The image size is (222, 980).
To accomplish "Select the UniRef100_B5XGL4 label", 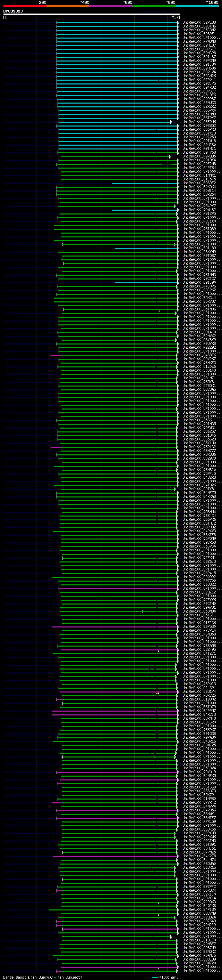I will [x=199, y=298].
